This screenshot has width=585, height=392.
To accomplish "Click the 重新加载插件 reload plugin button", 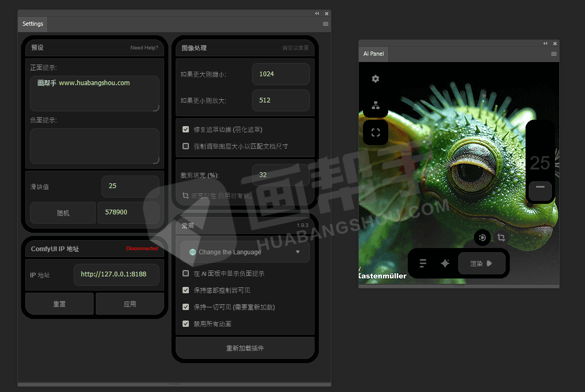I will click(x=245, y=348).
